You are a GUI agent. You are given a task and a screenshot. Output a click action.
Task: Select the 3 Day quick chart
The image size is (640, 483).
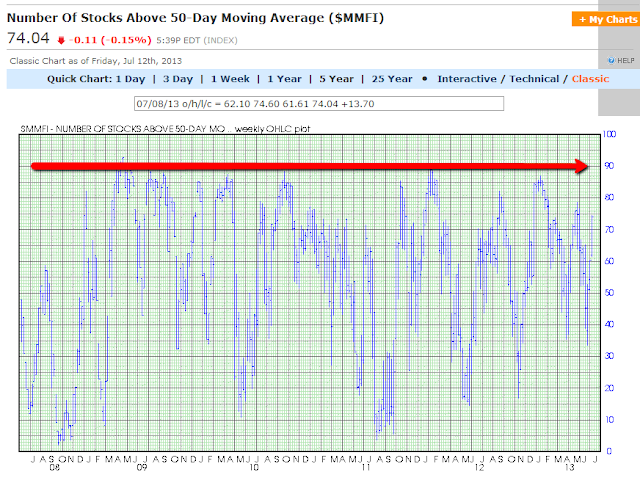tap(178, 79)
